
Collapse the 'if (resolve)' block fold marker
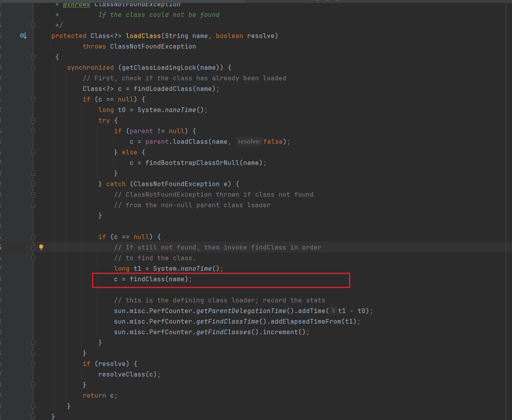pos(33,364)
